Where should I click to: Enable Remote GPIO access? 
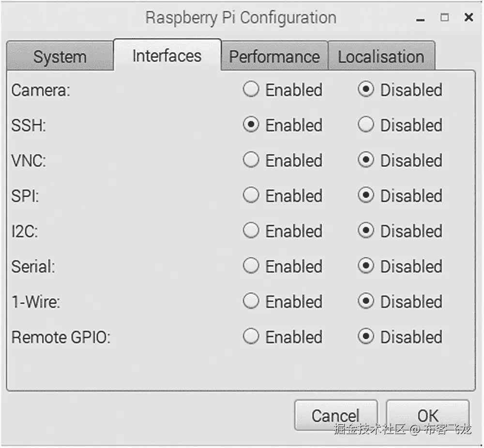[251, 337]
